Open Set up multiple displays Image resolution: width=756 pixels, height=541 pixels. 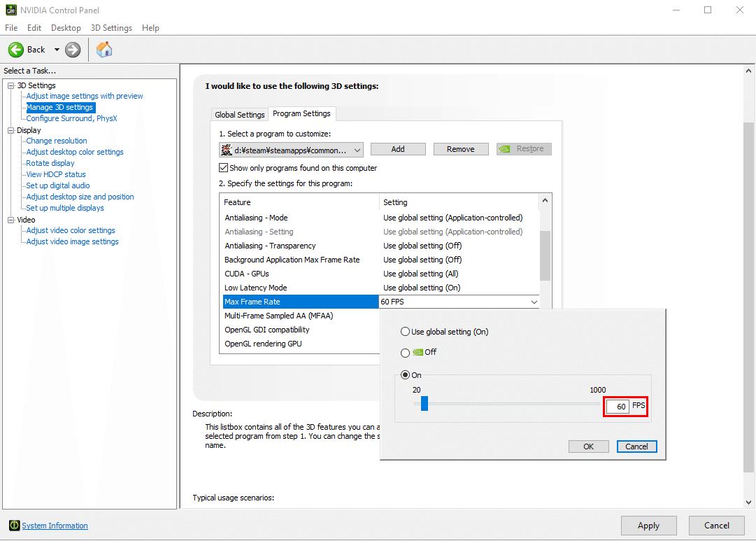coord(65,208)
